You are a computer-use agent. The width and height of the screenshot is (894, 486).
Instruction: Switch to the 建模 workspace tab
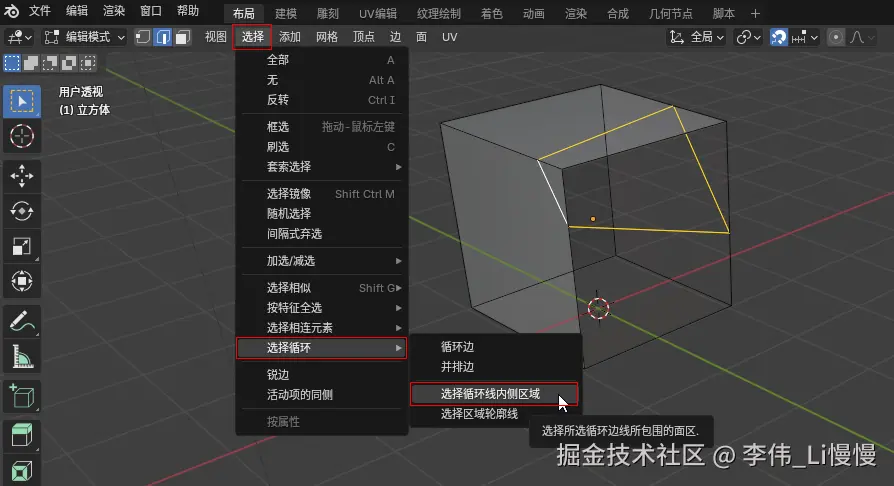pos(286,14)
